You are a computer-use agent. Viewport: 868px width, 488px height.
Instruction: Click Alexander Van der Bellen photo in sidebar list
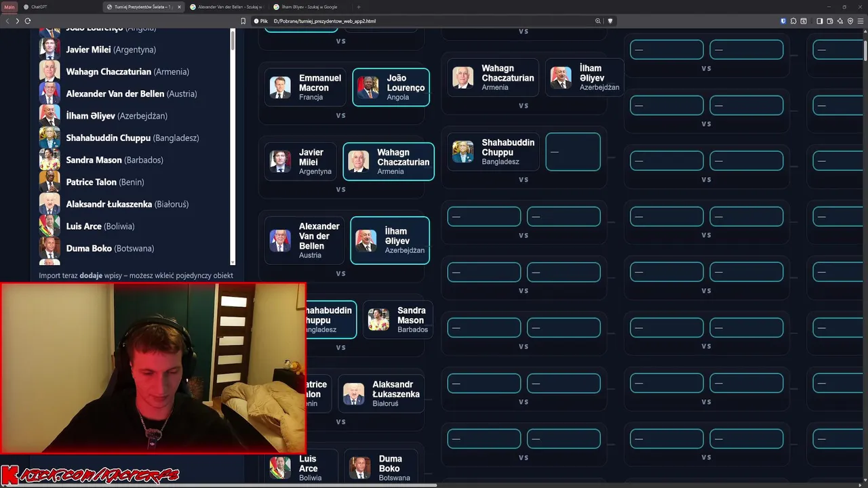[x=50, y=94]
